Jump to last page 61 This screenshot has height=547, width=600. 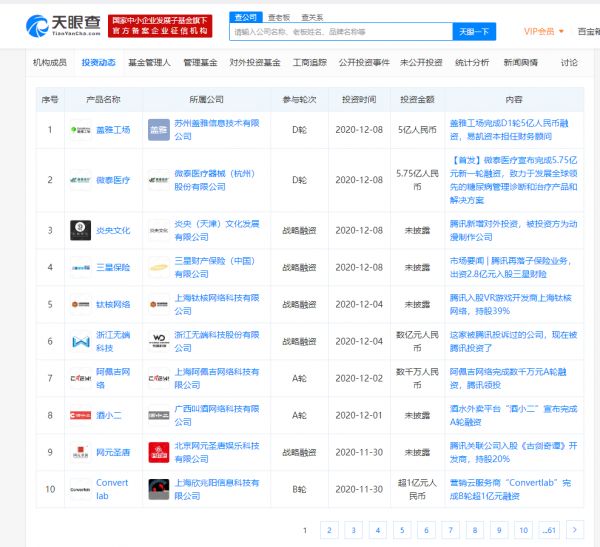click(x=549, y=529)
